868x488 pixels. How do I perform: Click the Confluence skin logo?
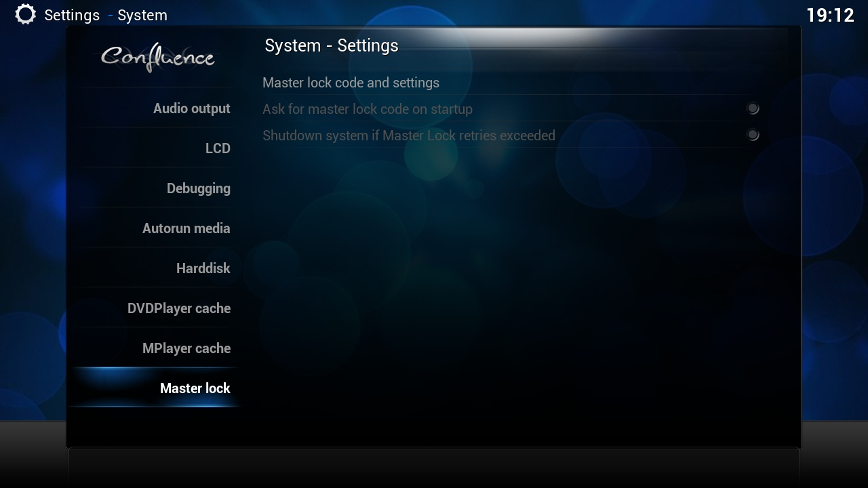click(158, 58)
